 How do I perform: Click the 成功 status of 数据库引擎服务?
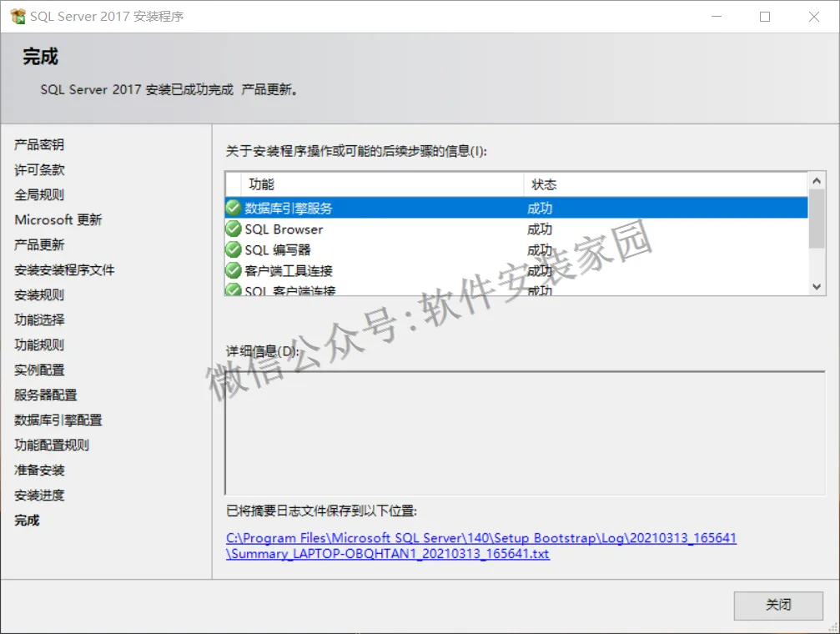pyautogui.click(x=540, y=208)
